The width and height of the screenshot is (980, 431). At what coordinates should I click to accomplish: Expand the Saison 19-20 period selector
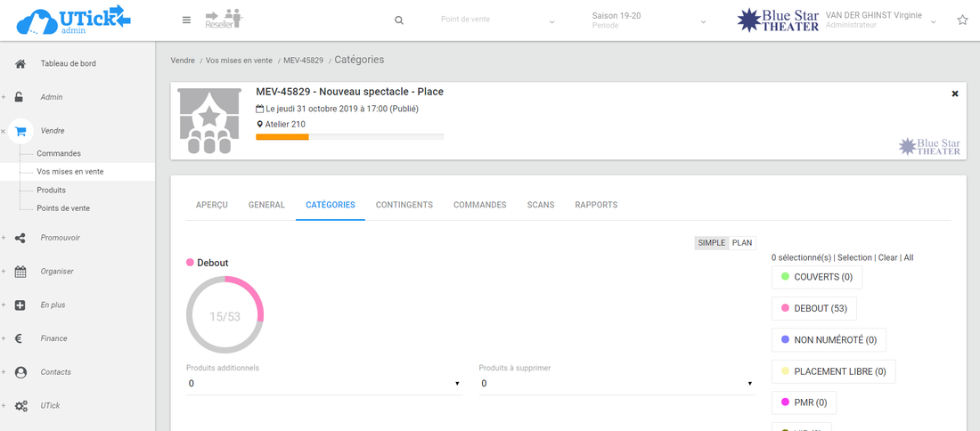(x=649, y=20)
